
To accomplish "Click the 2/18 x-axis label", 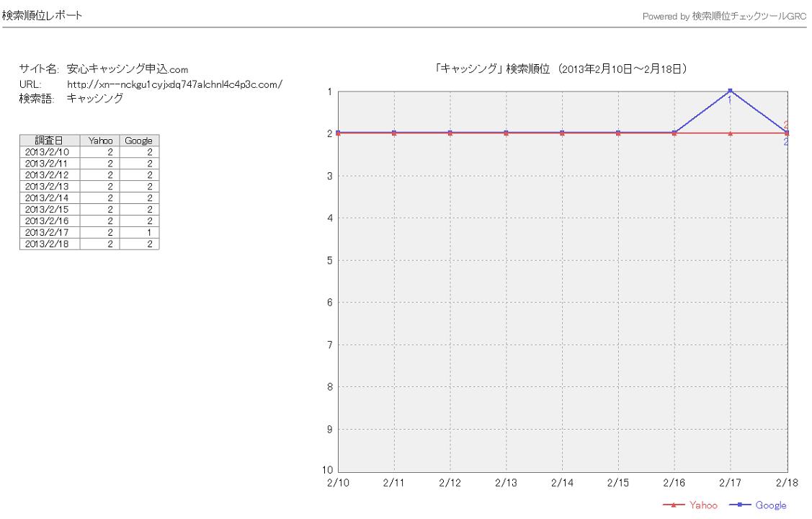I will (x=787, y=483).
